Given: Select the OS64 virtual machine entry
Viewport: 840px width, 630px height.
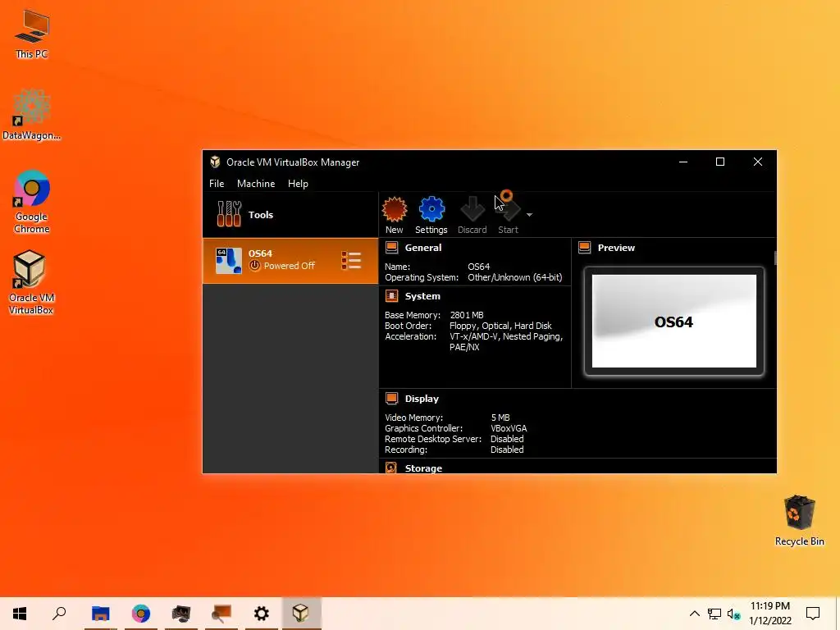Looking at the screenshot, I should click(290, 261).
